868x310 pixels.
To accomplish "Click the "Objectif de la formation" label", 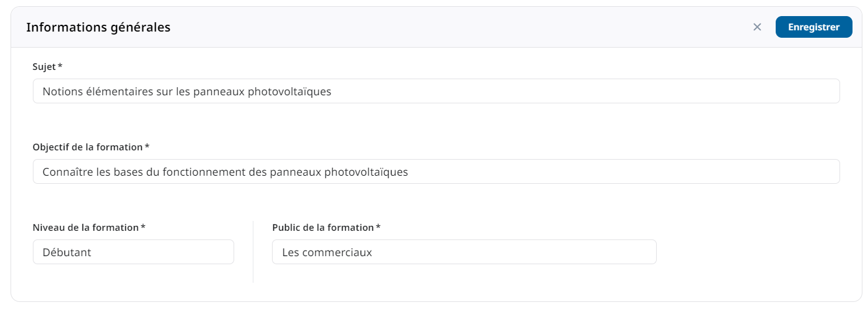I will (x=87, y=147).
